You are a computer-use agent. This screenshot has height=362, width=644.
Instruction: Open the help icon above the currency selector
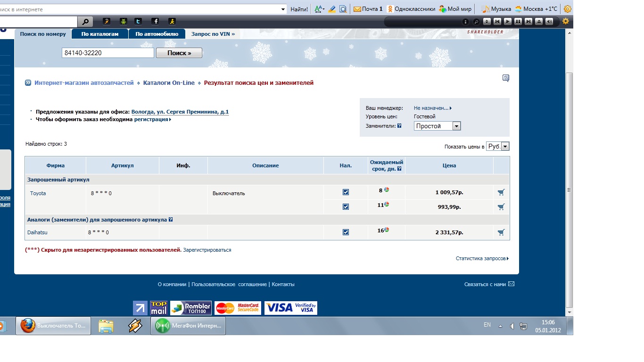point(506,78)
